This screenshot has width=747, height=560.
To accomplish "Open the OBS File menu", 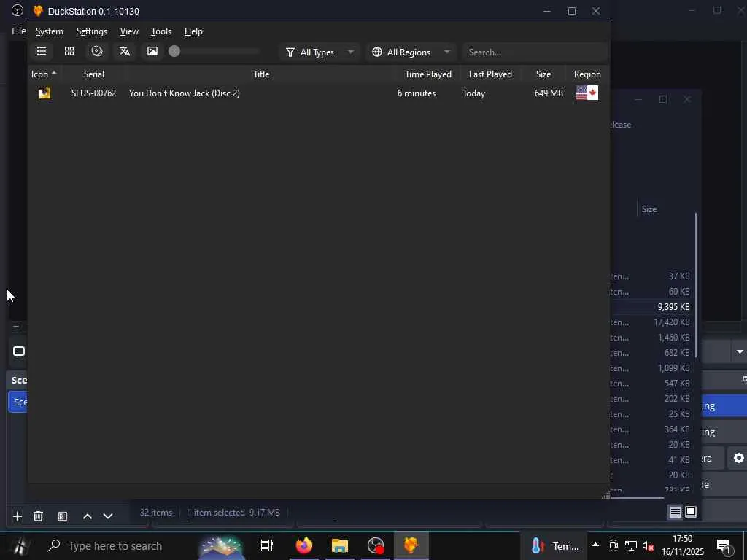I will tap(18, 31).
